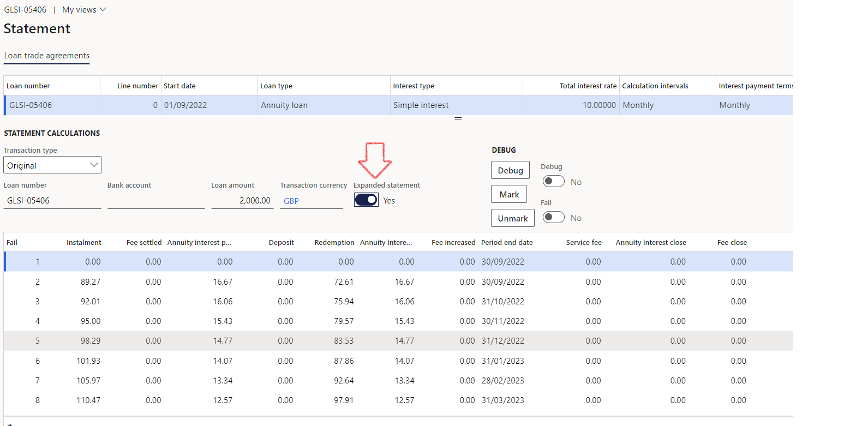Viewport: 868px width, 426px height.
Task: Toggle the Expanded statement switch
Action: [x=366, y=200]
